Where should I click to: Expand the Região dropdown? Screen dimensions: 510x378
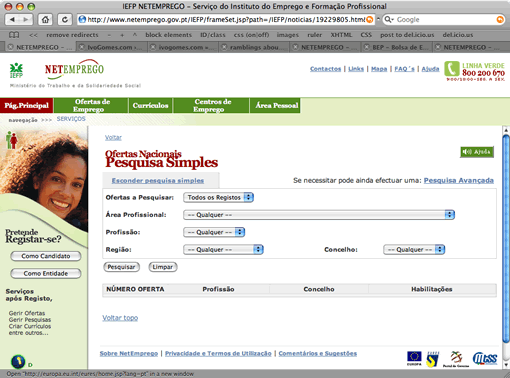(223, 249)
